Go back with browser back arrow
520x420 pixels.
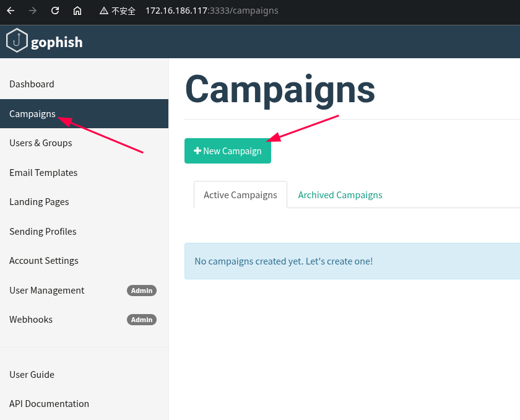(x=11, y=11)
